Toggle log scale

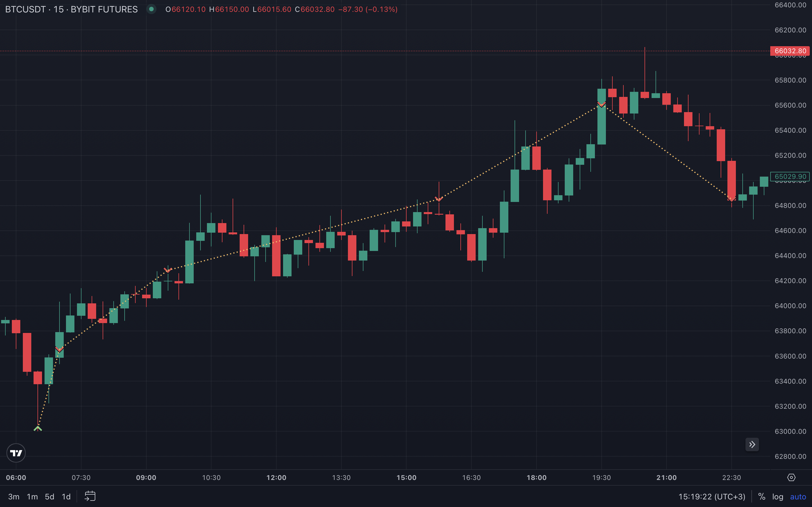777,497
